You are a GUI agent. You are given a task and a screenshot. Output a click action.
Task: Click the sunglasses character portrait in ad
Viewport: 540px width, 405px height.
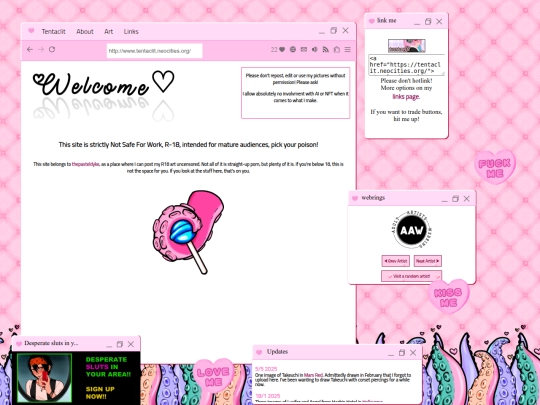click(44, 378)
